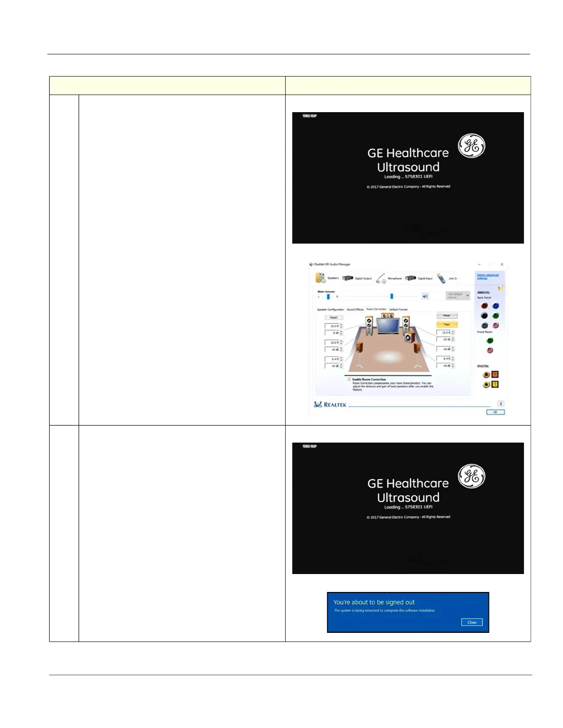Click the pink back panel audio jack
This screenshot has height=728, width=563.
click(495, 325)
